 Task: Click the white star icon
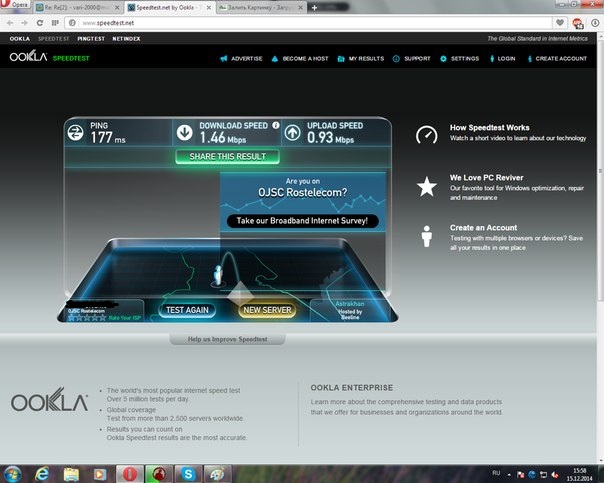427,186
